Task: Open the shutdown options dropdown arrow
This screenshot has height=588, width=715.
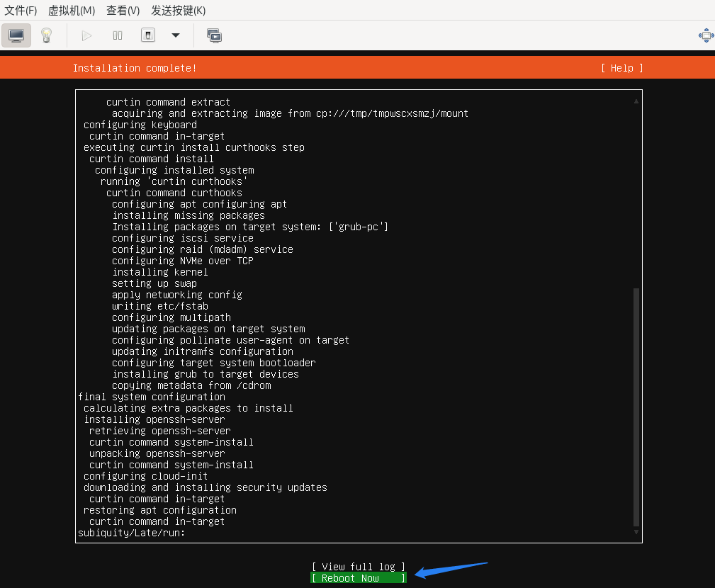Action: click(176, 35)
